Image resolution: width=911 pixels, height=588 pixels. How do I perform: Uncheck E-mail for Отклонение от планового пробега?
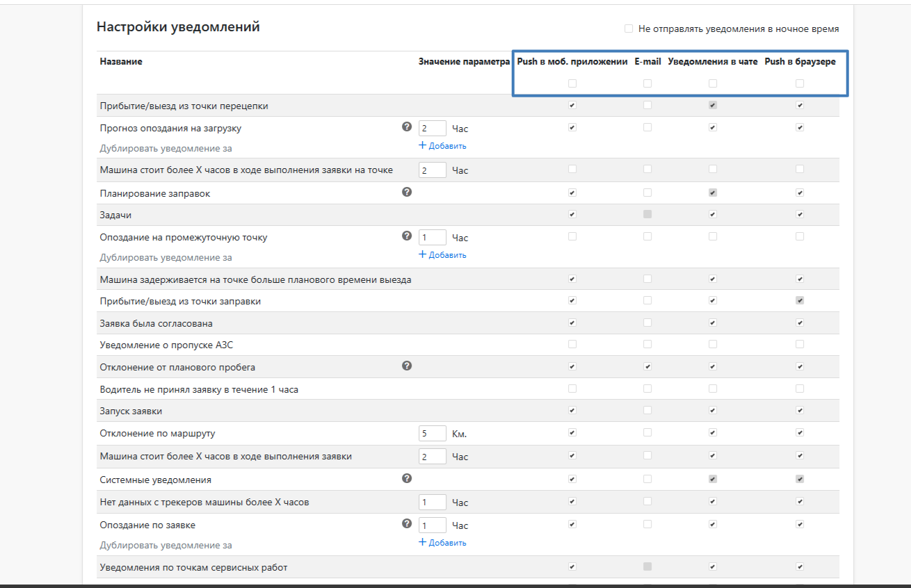(x=647, y=366)
